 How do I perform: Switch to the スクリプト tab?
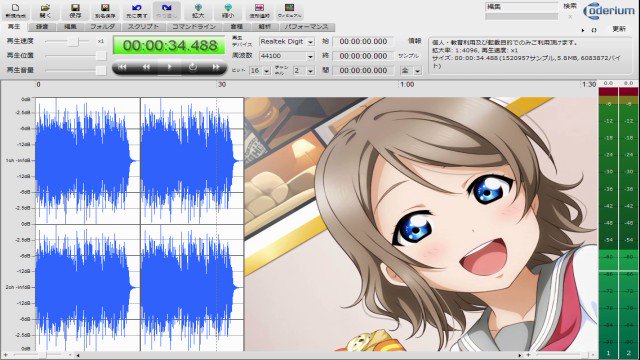(x=143, y=27)
